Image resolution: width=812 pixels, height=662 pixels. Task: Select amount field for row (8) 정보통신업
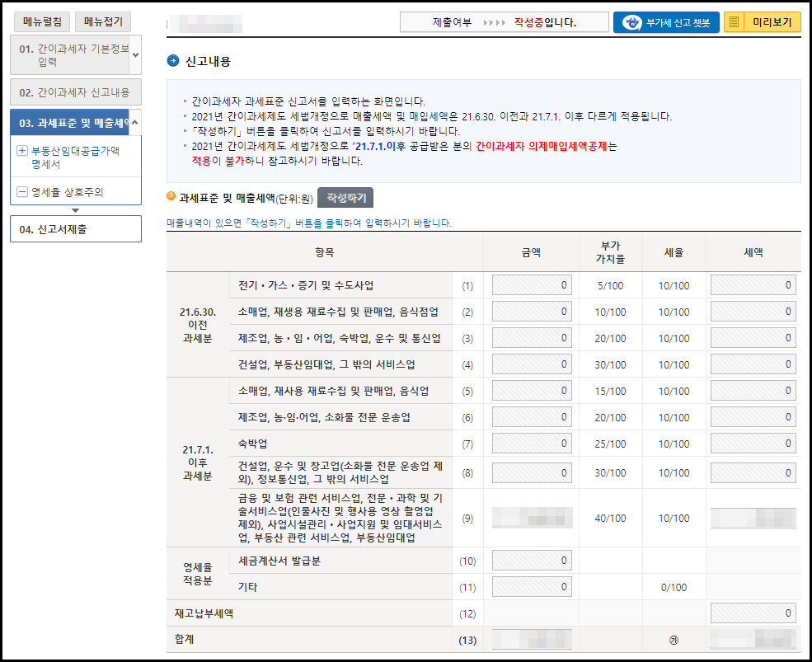(x=532, y=473)
